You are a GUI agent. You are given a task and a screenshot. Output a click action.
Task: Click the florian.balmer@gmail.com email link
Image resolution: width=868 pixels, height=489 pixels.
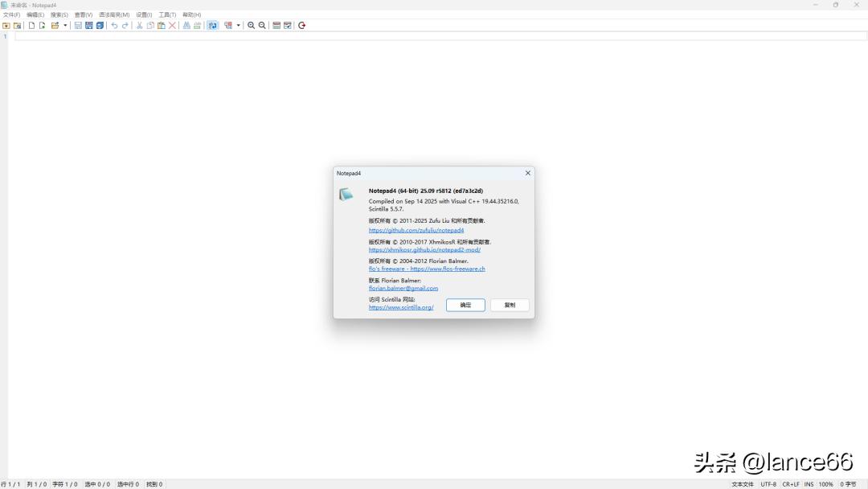pyautogui.click(x=403, y=289)
